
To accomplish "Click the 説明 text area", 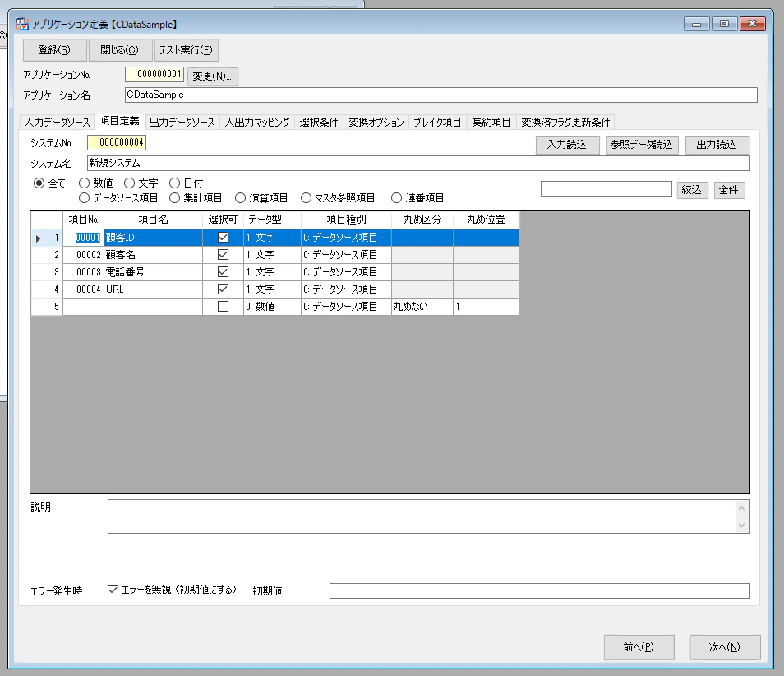I will coord(422,516).
